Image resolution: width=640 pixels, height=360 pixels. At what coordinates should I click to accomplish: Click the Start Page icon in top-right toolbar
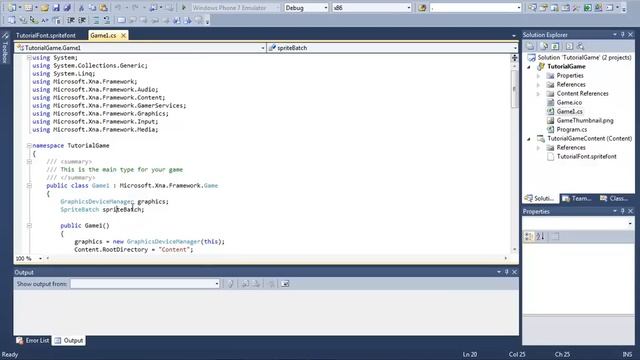[x=587, y=8]
